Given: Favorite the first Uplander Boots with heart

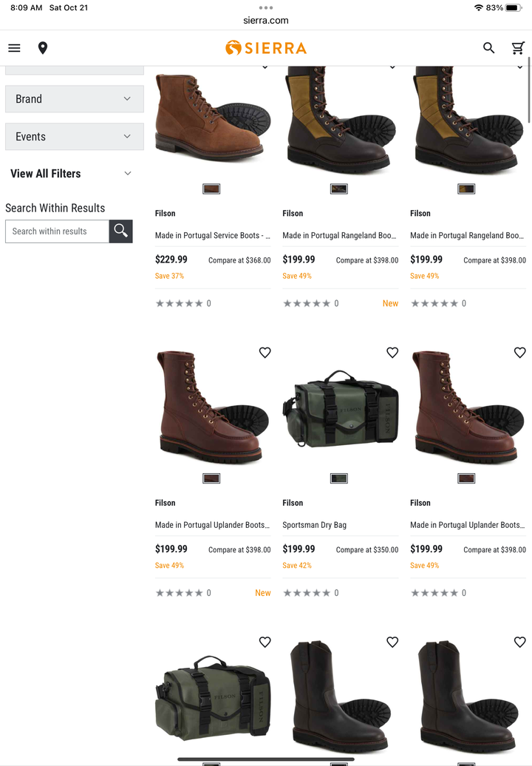Looking at the screenshot, I should pyautogui.click(x=265, y=352).
